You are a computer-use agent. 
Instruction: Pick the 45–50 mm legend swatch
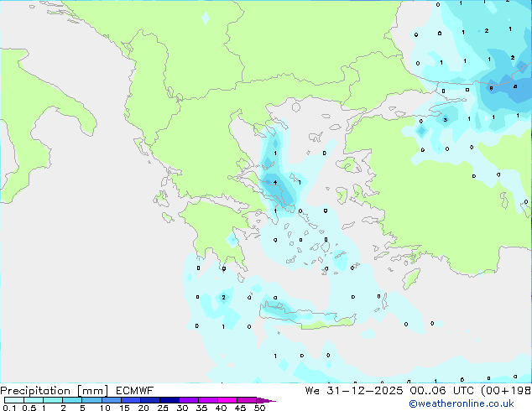coord(247,400)
